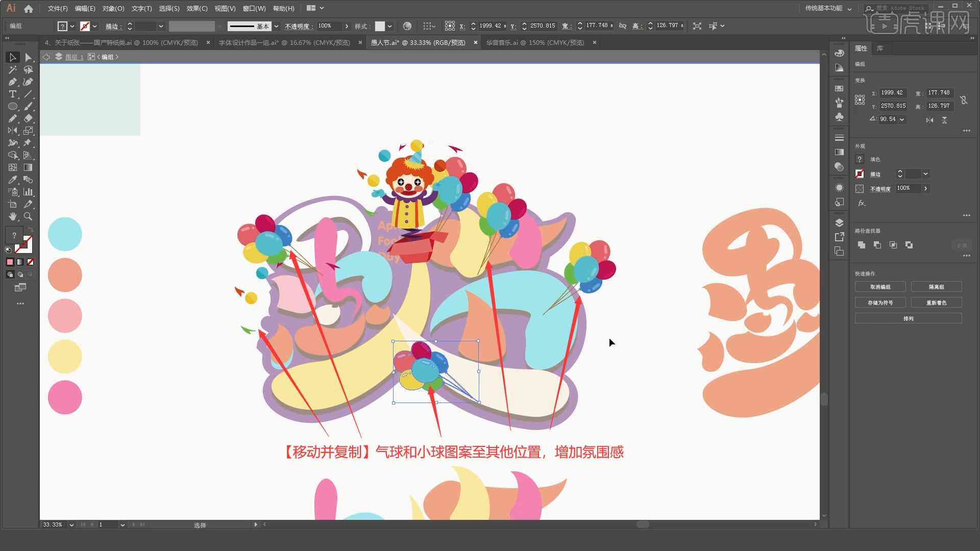Viewport: 980px width, 551px height.
Task: Select cyan color swatch on left
Action: pos(65,234)
